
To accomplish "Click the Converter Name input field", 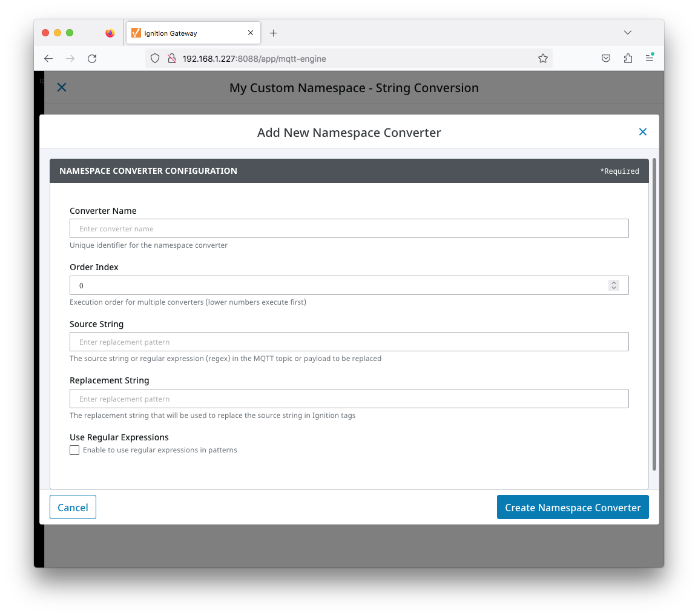I will [x=349, y=228].
